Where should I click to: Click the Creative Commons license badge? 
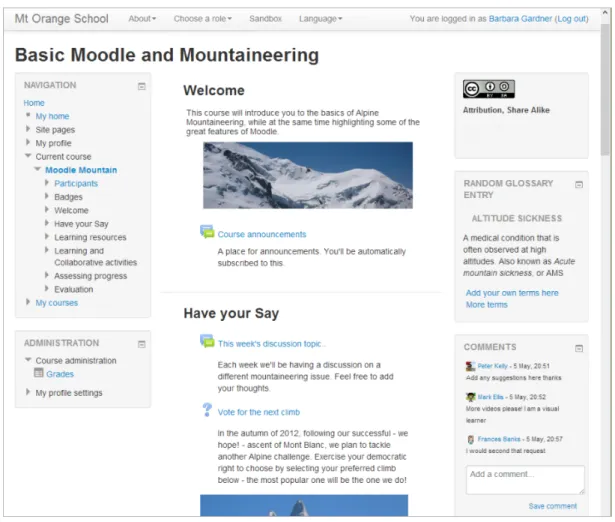(488, 89)
